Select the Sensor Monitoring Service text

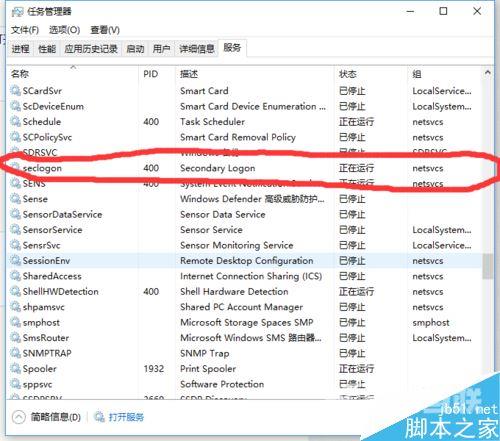236,245
